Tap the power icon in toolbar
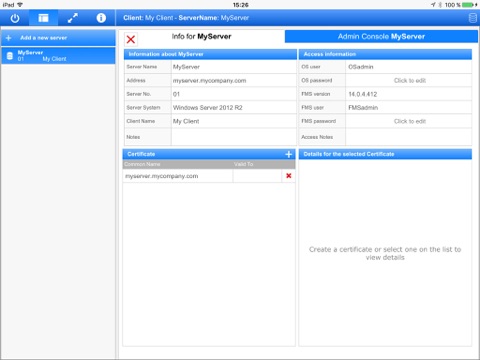The height and width of the screenshot is (360, 480). [x=15, y=18]
